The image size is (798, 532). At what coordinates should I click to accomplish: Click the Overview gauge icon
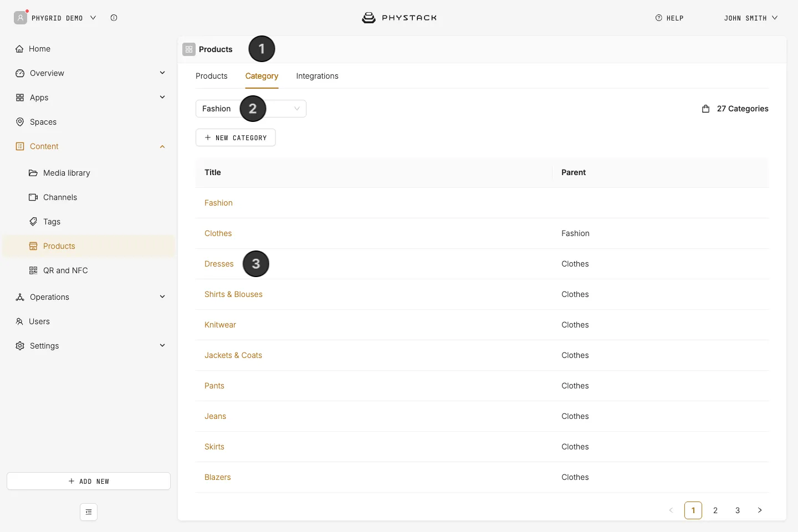pos(20,73)
